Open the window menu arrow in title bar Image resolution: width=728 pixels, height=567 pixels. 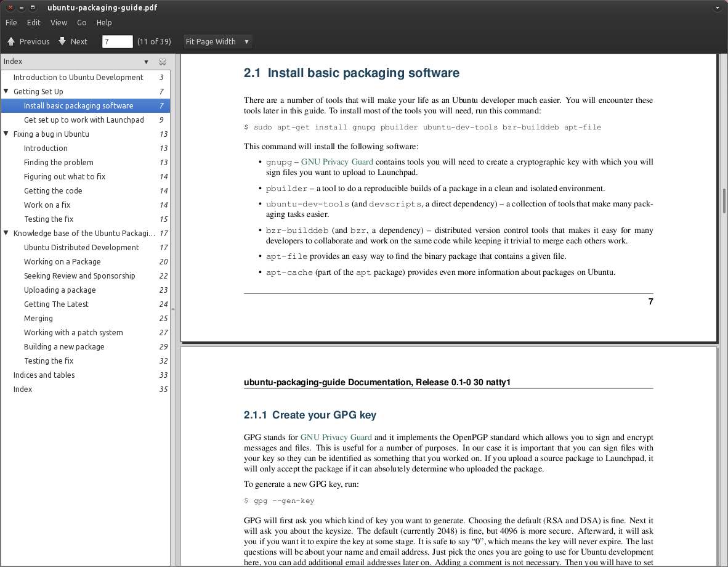pos(718,8)
